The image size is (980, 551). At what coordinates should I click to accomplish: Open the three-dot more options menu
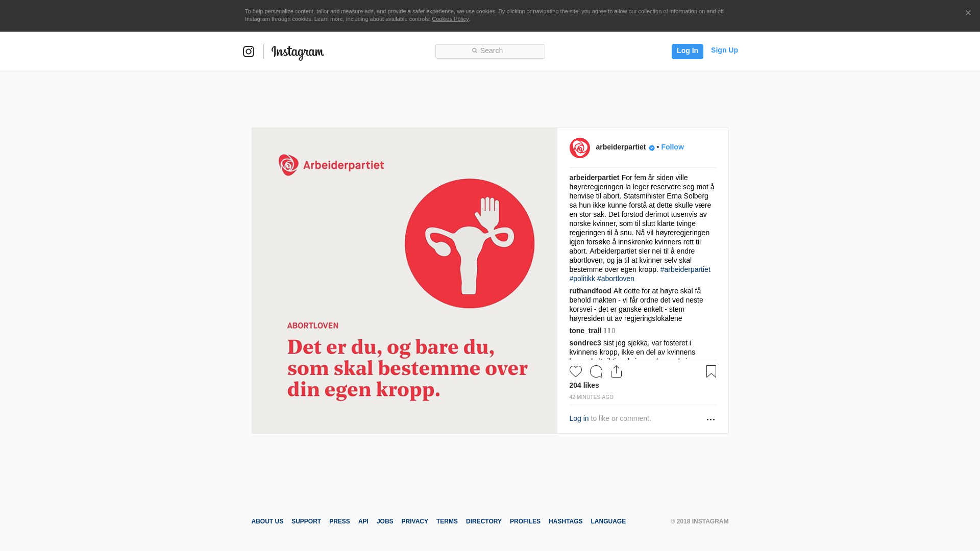click(710, 419)
